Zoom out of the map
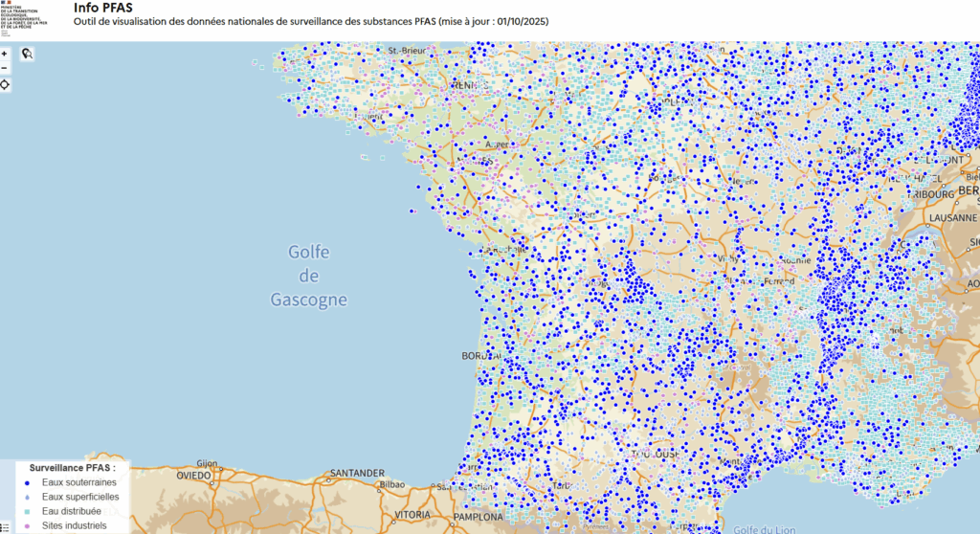Viewport: 980px width, 534px height. [5, 68]
